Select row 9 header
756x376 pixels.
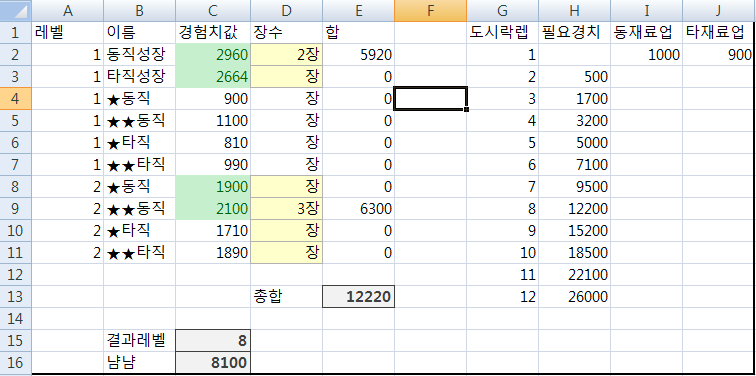click(x=16, y=209)
